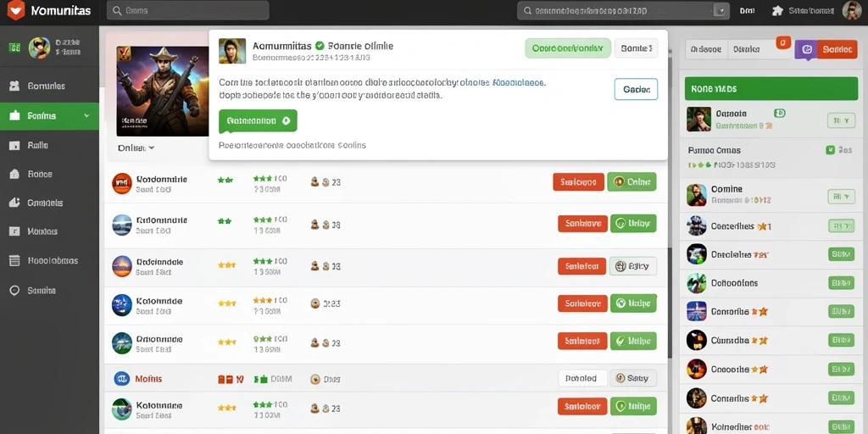Click the blue Mofins round icon
This screenshot has height=434, width=868.
[x=121, y=379]
